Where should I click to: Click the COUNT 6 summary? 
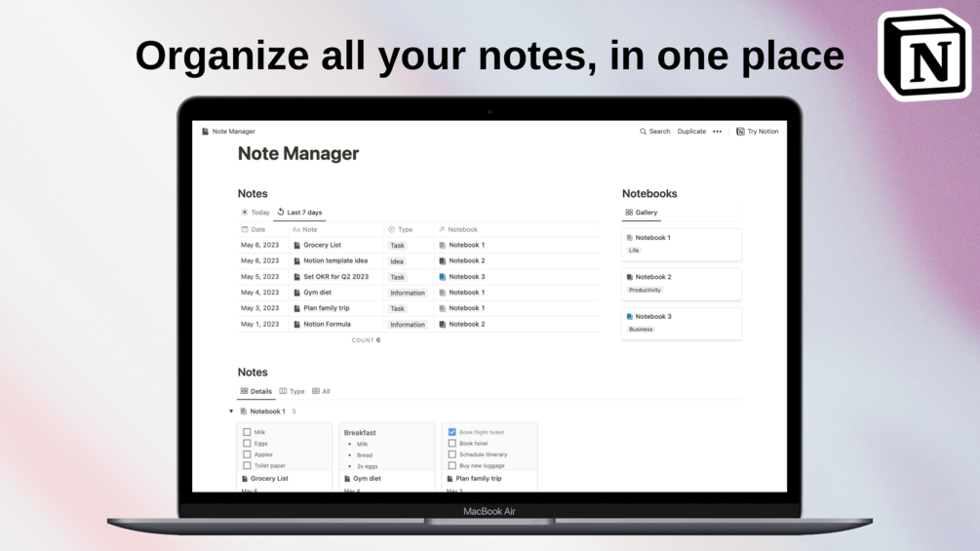[x=366, y=340]
